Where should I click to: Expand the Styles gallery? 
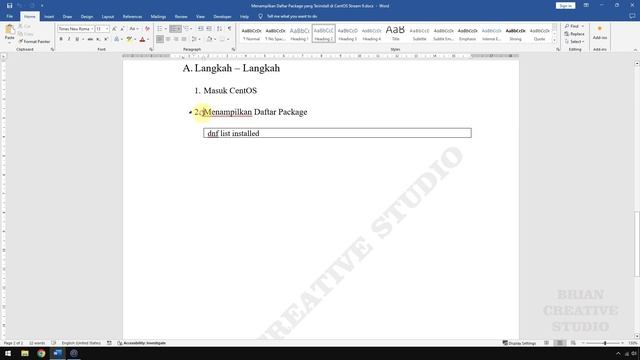(x=554, y=40)
